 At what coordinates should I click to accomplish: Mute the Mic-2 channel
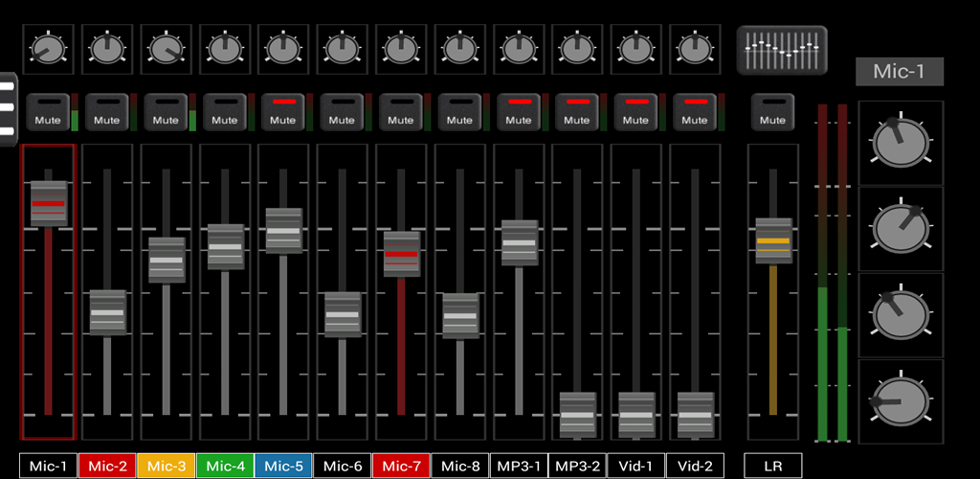pos(106,112)
